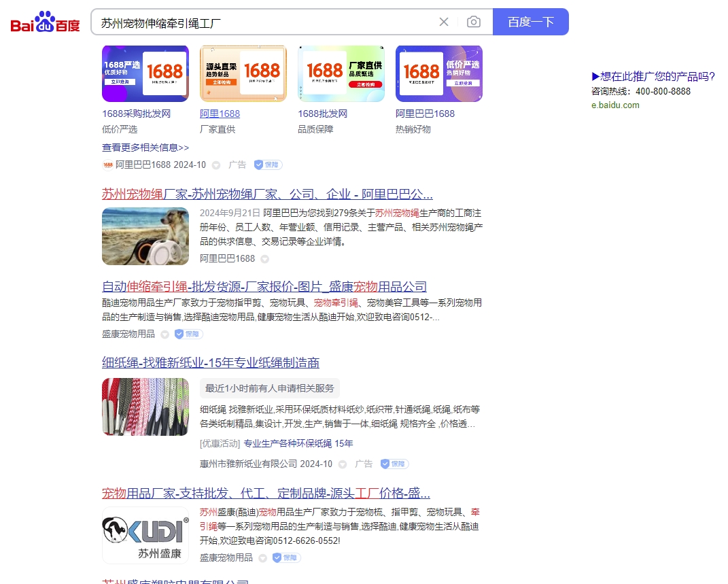Open the 查看更多相关信息>> link
This screenshot has width=728, height=584.
[x=145, y=148]
